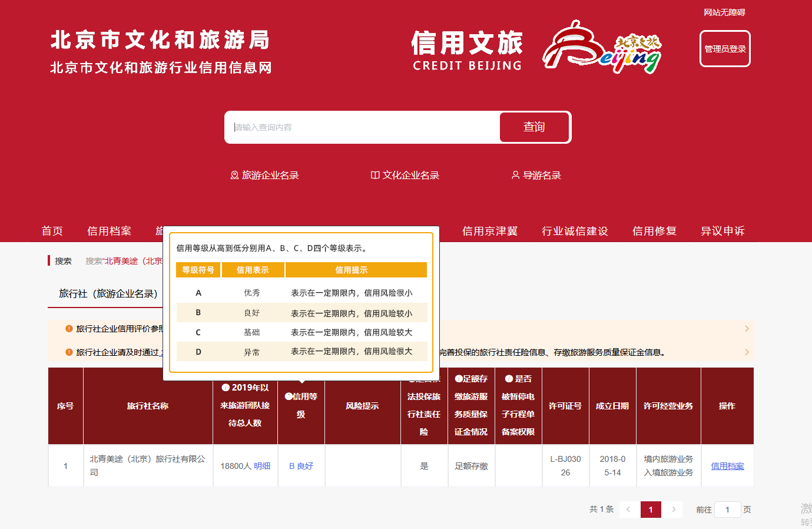The image size is (812, 529).
Task: Click the 北京市文化和旅游局 site title
Action: tap(160, 39)
